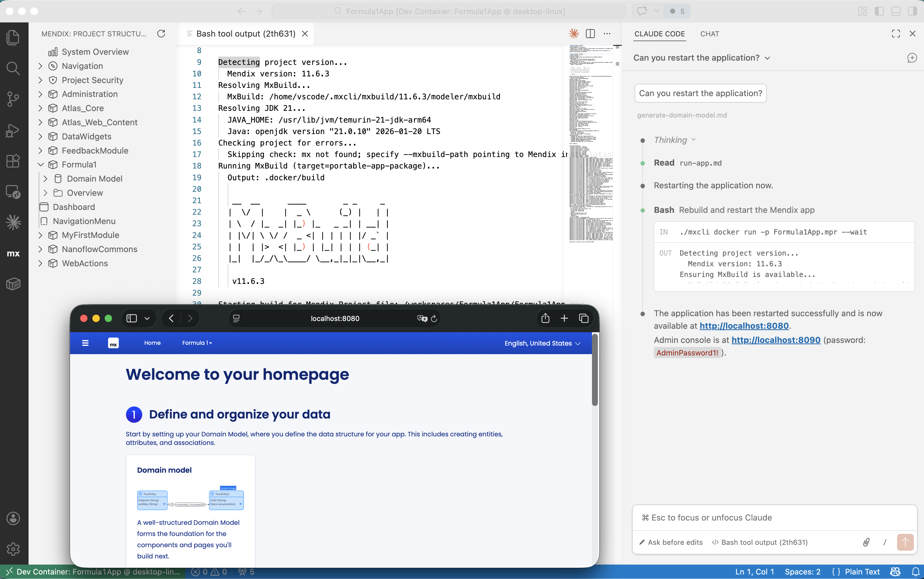Focus the Claude prompt input field
The width and height of the screenshot is (924, 579).
pyautogui.click(x=774, y=518)
